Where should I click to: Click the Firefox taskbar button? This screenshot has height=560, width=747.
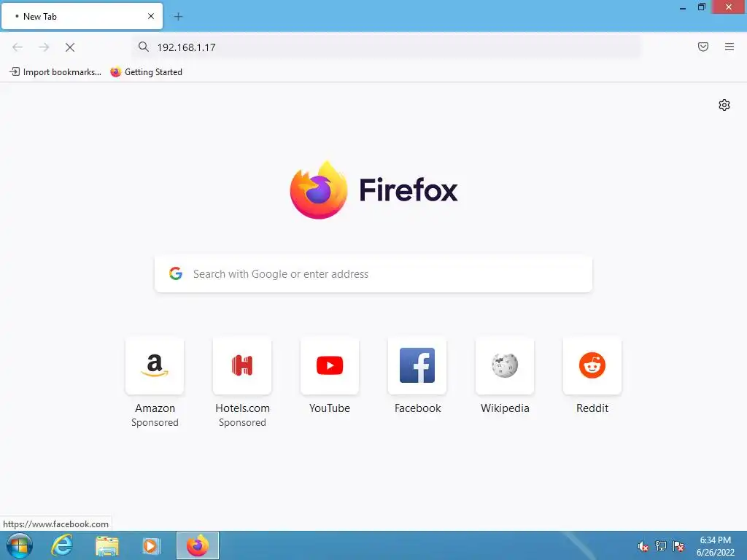tap(198, 545)
